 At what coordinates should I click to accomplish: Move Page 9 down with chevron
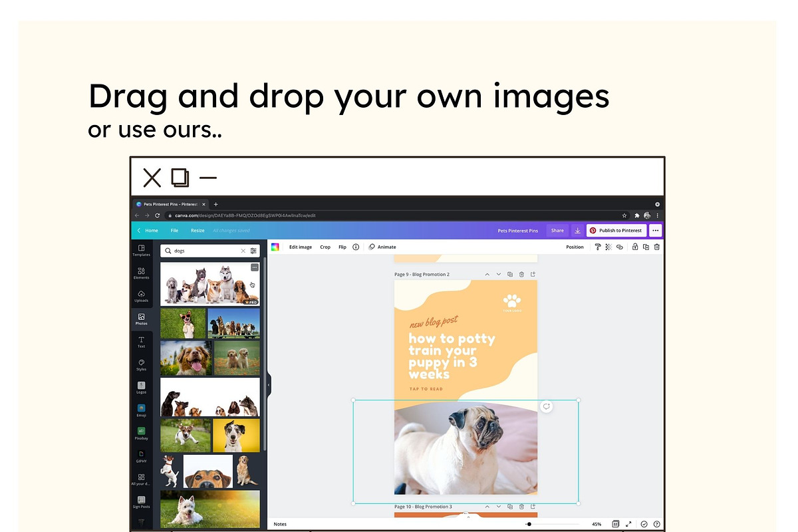click(x=498, y=274)
